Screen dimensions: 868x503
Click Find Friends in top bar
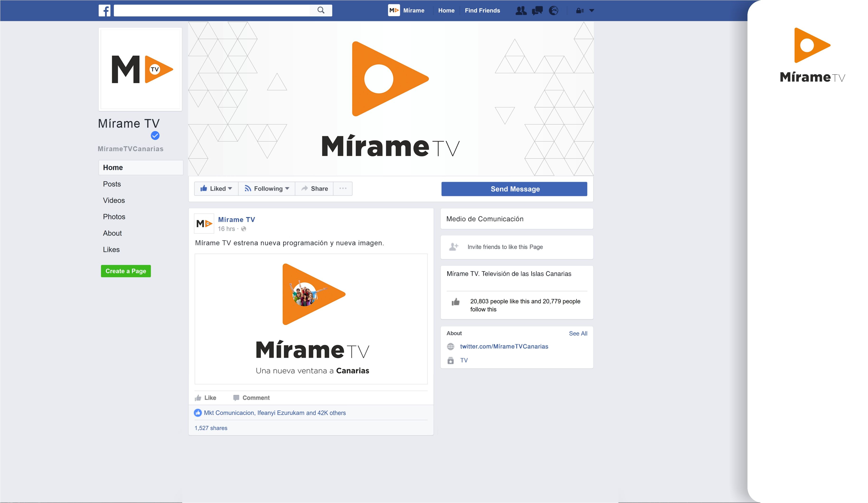(x=482, y=11)
